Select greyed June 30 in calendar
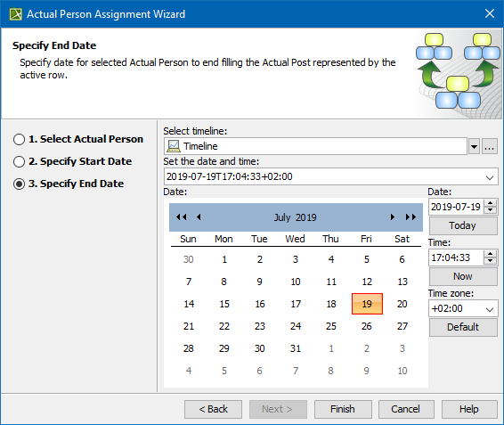The width and height of the screenshot is (504, 425). click(x=189, y=259)
